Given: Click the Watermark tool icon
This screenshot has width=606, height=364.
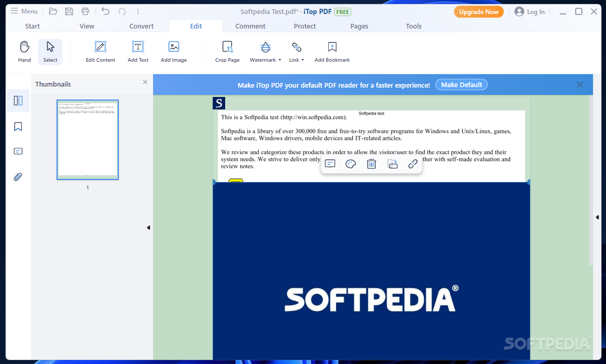Looking at the screenshot, I should (265, 47).
